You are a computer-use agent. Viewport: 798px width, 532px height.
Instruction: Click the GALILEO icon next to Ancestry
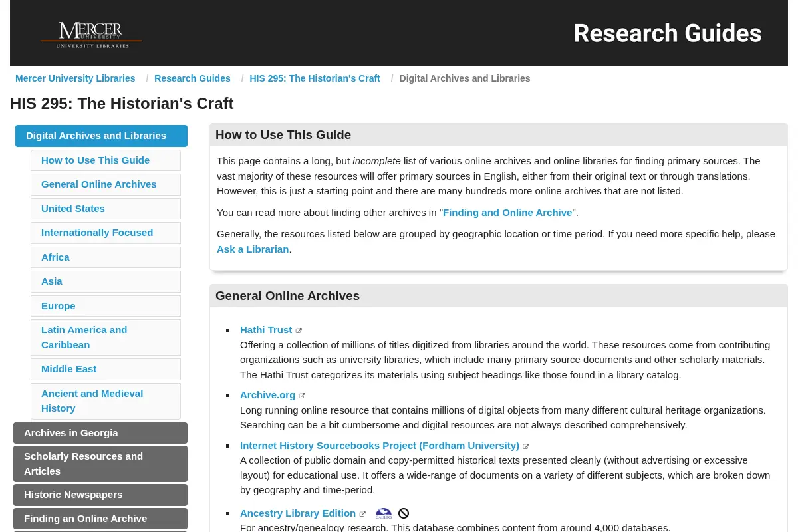tap(384, 513)
